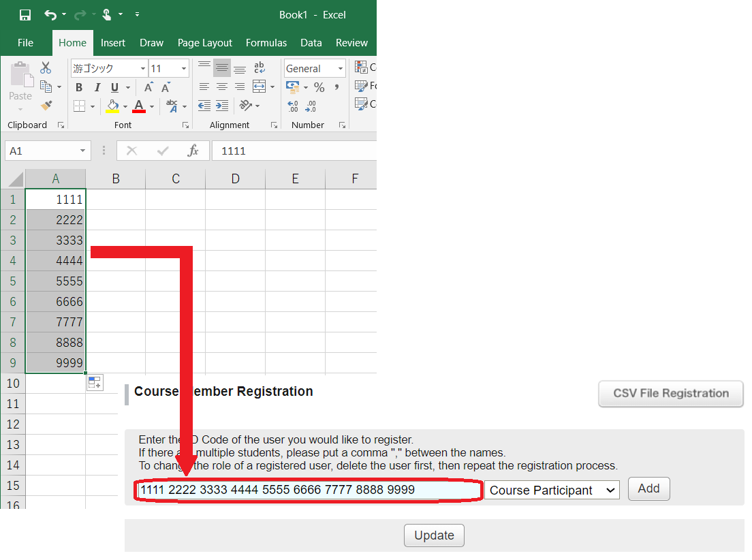Click the formula bar showing 1111

[x=294, y=151]
